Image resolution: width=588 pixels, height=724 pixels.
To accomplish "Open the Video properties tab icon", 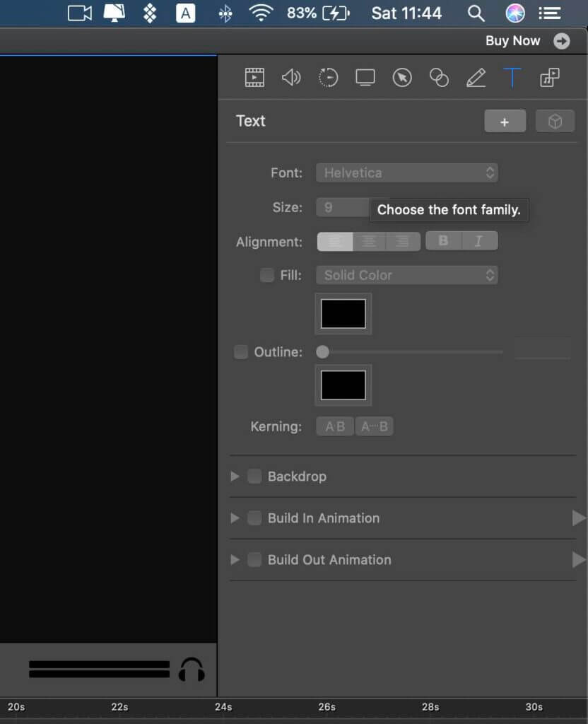I will point(254,78).
